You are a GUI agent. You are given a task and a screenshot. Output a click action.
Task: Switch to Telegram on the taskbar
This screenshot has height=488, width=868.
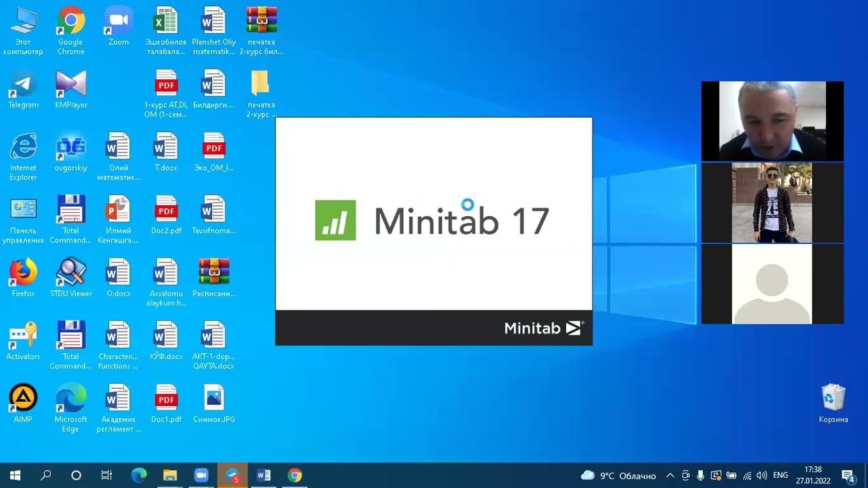[233, 475]
